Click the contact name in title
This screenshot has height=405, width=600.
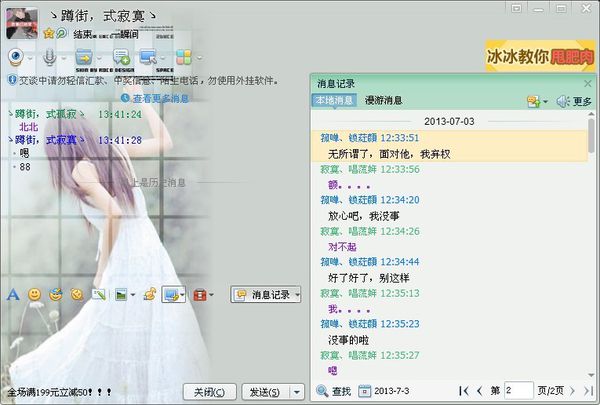[103, 16]
